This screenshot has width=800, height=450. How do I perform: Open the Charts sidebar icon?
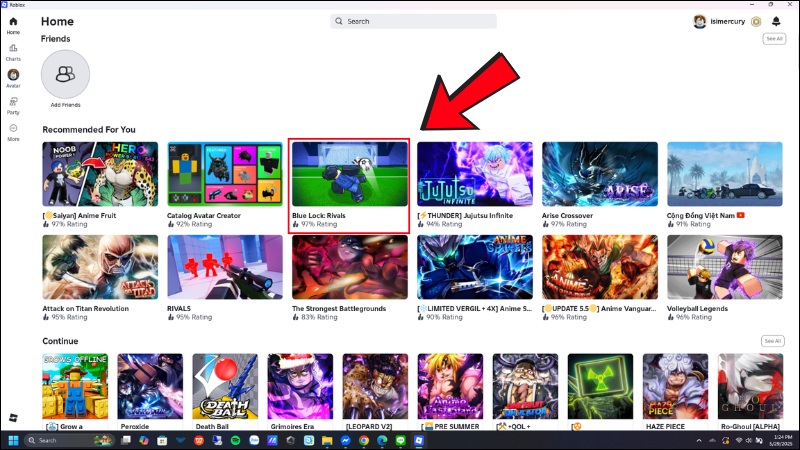pos(13,49)
